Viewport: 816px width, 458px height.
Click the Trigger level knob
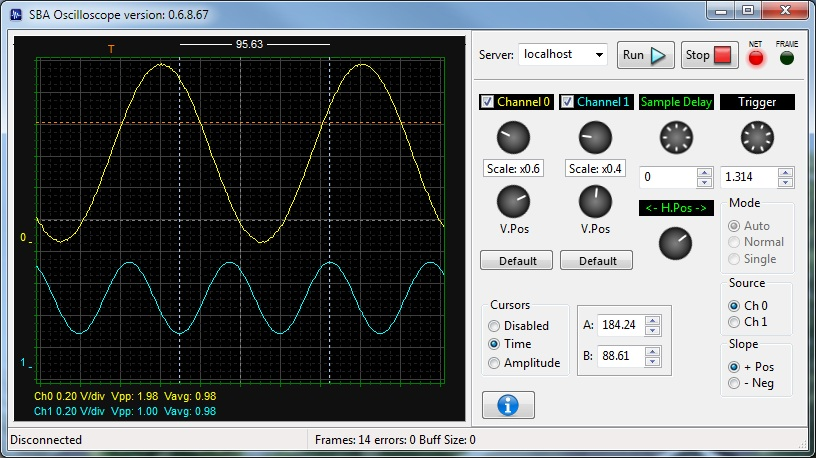click(x=757, y=137)
